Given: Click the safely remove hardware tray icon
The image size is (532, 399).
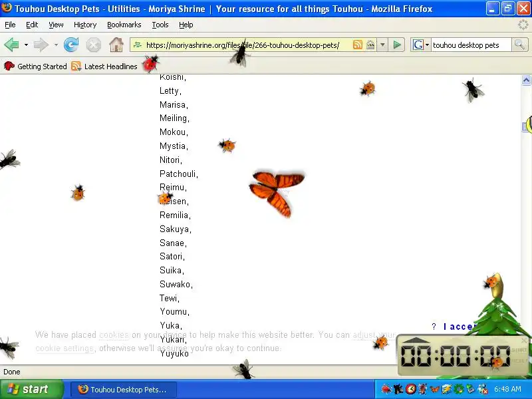Looking at the screenshot, I should (471, 389).
